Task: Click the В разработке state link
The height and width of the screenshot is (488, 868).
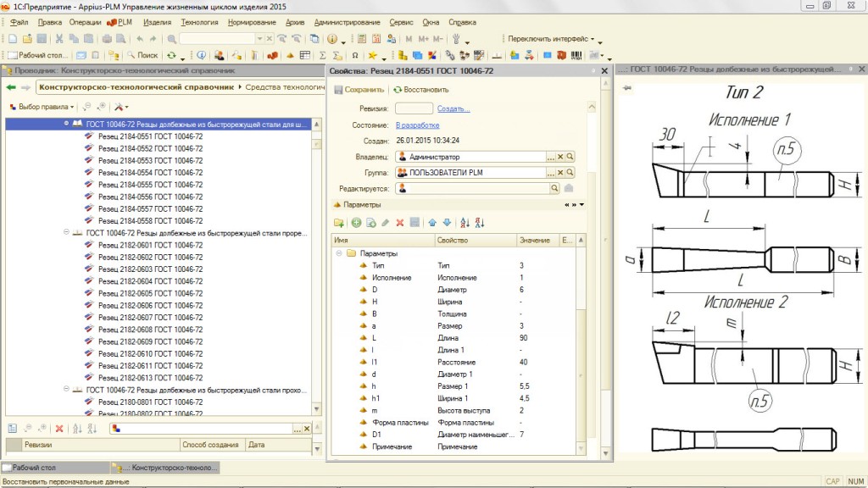Action: 417,125
